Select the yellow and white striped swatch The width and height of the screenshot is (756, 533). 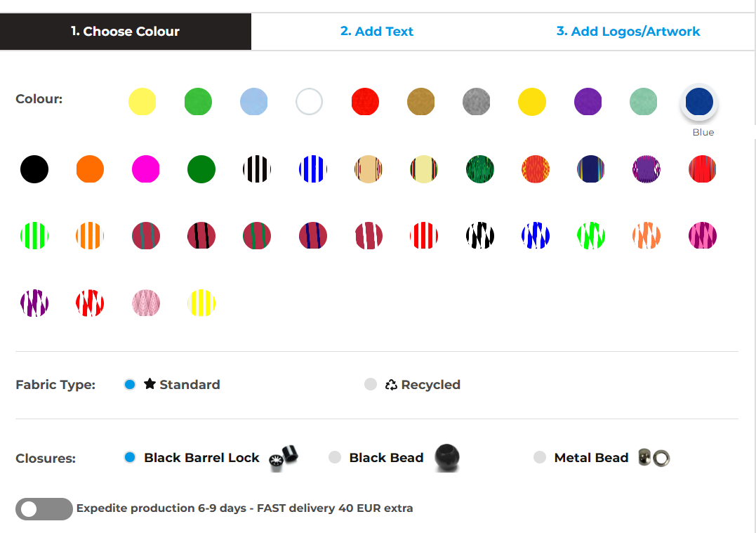point(201,303)
